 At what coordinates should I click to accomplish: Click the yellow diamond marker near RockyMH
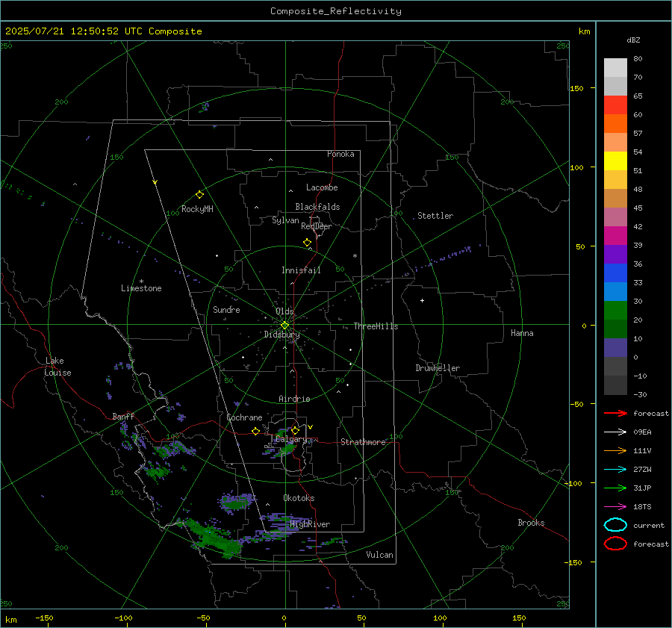point(199,195)
